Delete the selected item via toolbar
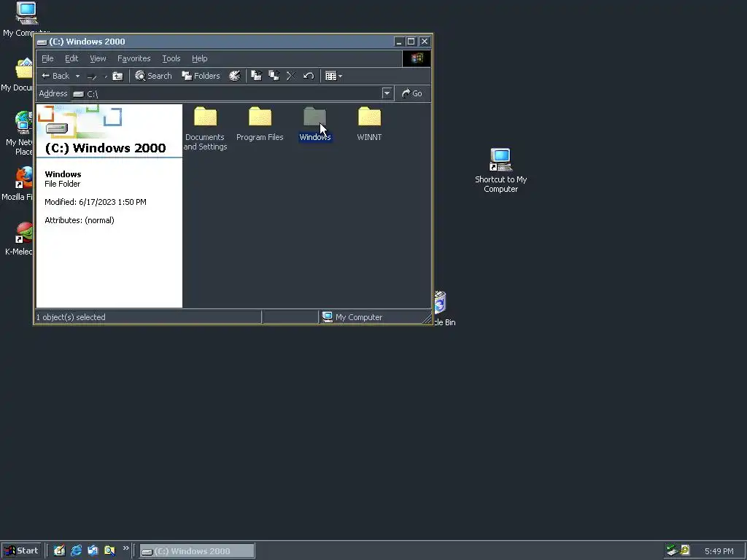The image size is (747, 560). coord(291,76)
